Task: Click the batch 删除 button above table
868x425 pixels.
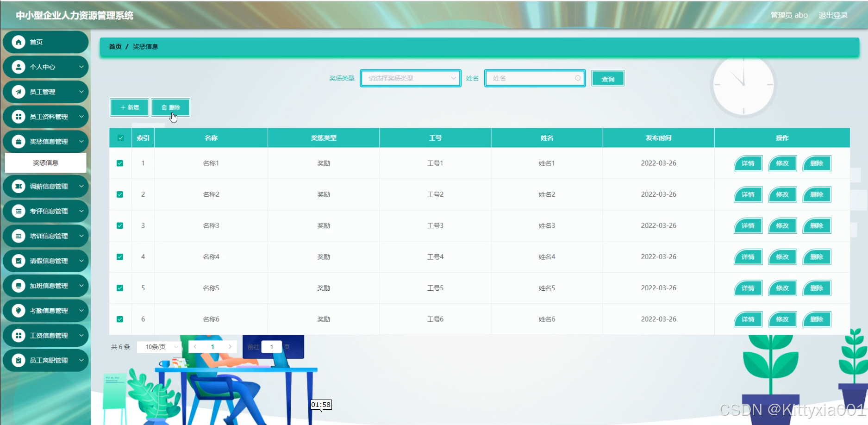Action: click(x=171, y=107)
